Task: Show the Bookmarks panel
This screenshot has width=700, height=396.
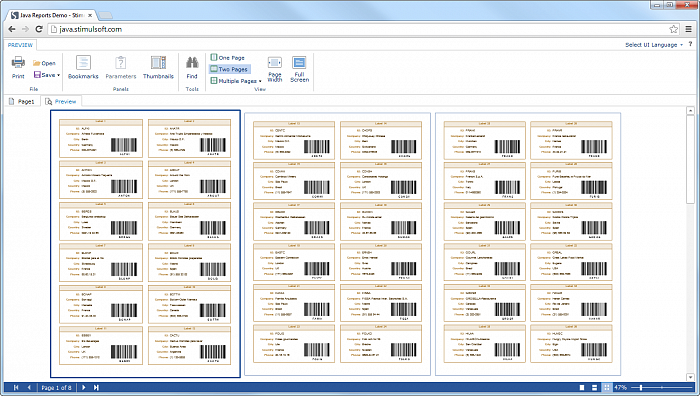Action: click(x=83, y=67)
